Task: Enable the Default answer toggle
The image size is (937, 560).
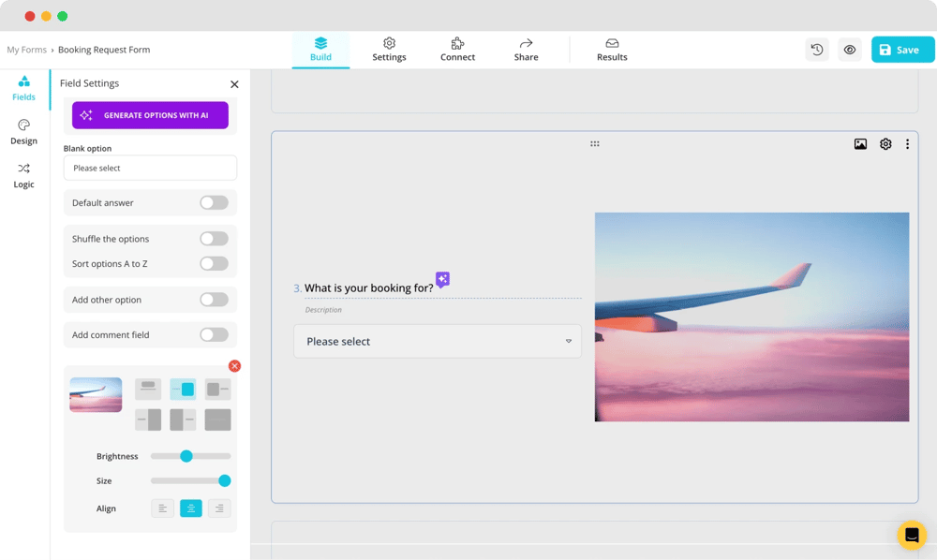Action: click(x=213, y=202)
